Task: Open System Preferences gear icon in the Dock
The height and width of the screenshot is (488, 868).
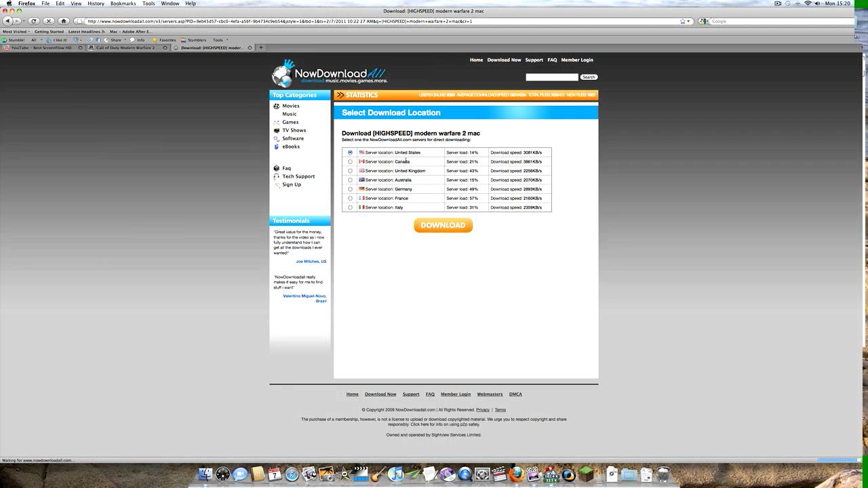Action: (x=482, y=474)
